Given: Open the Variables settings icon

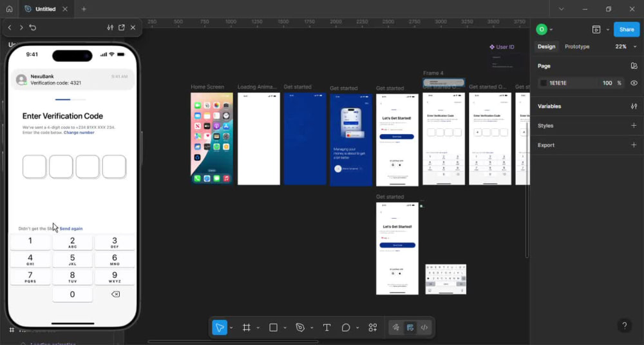Looking at the screenshot, I should [x=634, y=106].
